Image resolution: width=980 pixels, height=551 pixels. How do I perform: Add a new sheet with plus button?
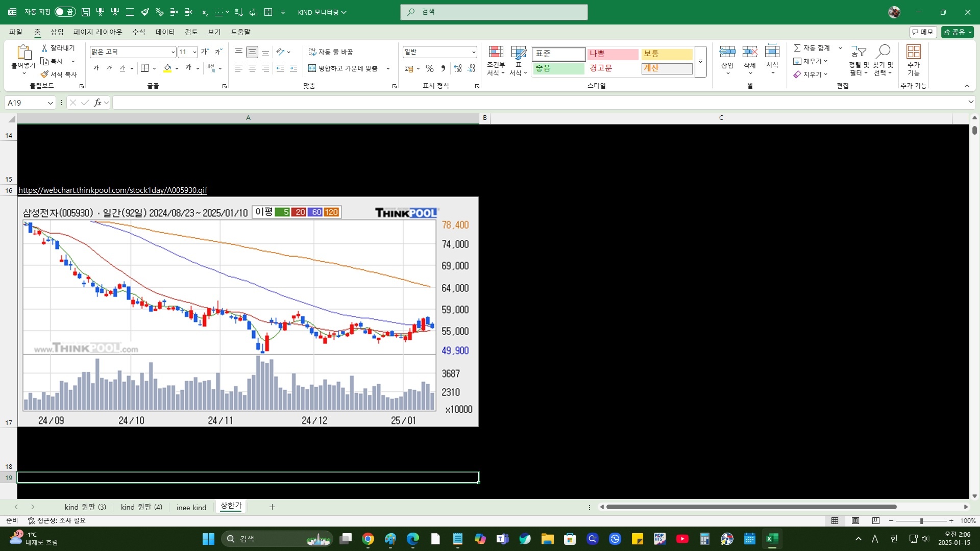[x=272, y=507]
